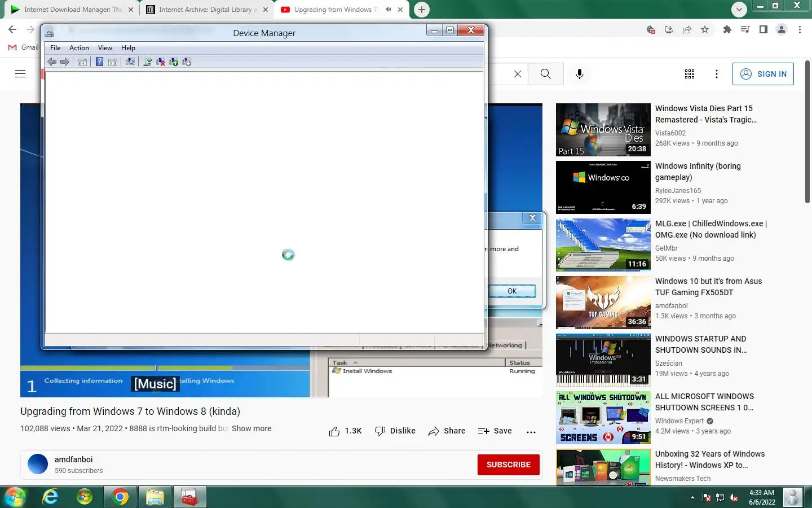Open YouTube apps grid icon
812x508 pixels.
pyautogui.click(x=689, y=74)
